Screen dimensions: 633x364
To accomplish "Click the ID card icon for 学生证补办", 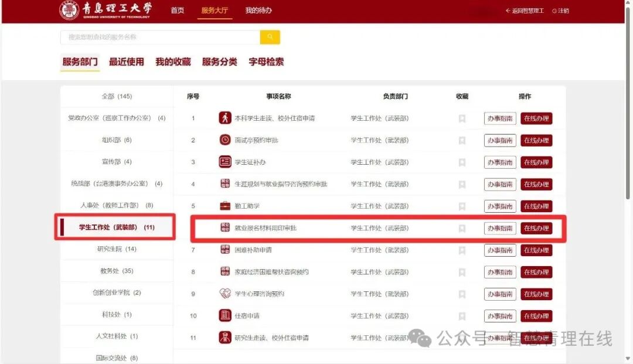I will click(225, 162).
